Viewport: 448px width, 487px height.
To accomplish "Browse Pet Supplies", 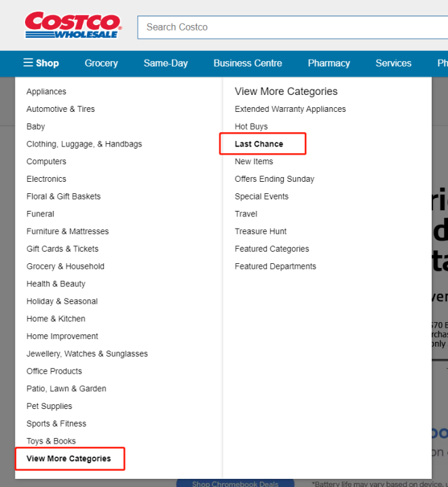I will pos(50,406).
